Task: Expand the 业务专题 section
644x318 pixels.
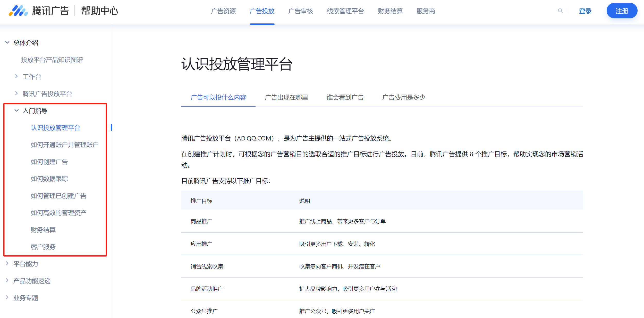Action: 7,298
